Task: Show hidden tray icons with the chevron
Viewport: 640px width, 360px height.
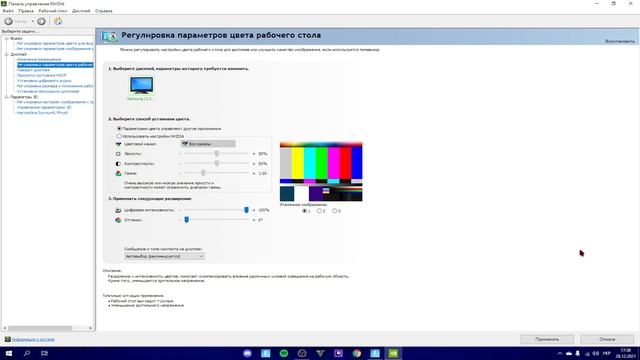Action: point(560,353)
